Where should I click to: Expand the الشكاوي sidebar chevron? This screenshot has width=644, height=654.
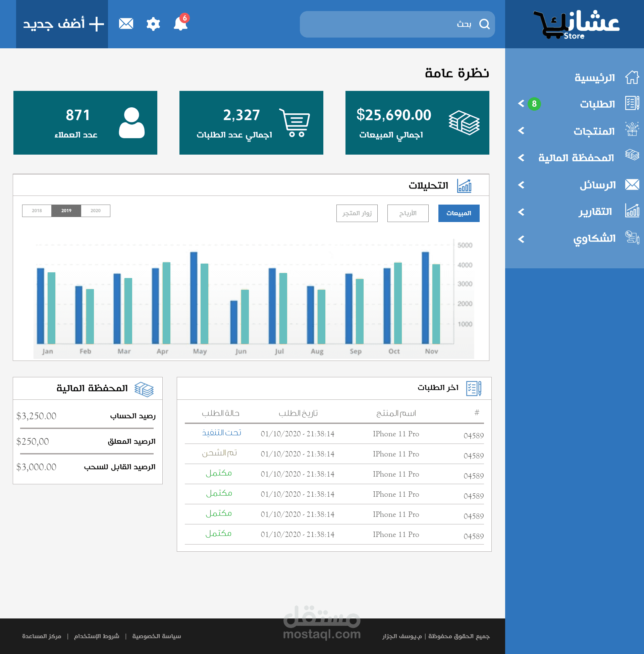tap(521, 239)
